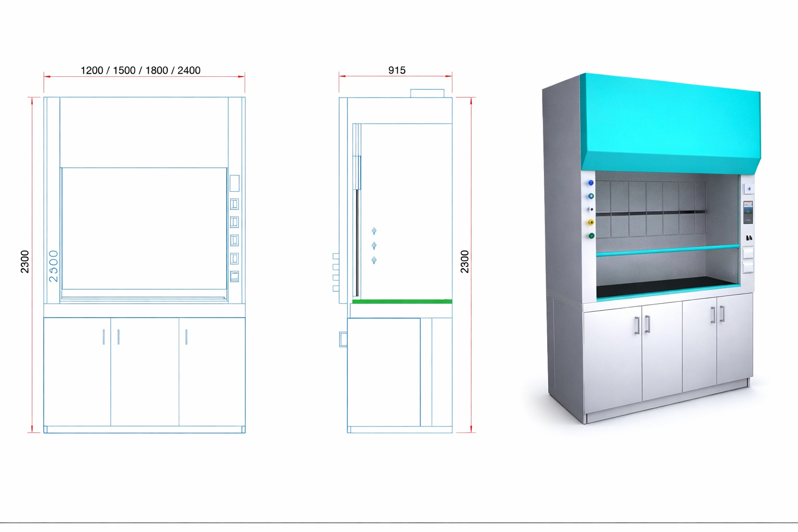Click the black twin hook icon on the pillar
Viewport: 798px width, 532px height.
[750, 237]
